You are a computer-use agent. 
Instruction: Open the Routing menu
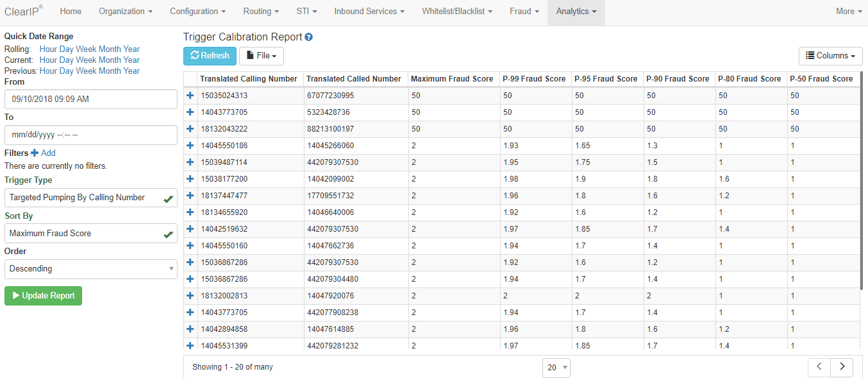coord(261,12)
